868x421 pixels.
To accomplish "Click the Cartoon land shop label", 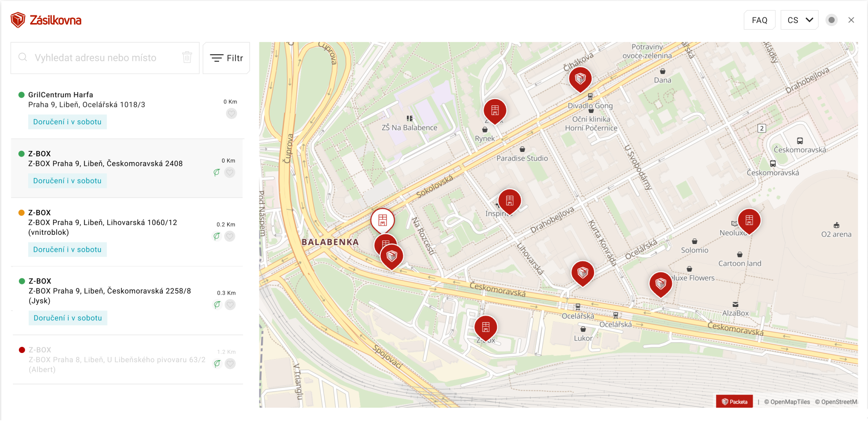I will (x=740, y=263).
